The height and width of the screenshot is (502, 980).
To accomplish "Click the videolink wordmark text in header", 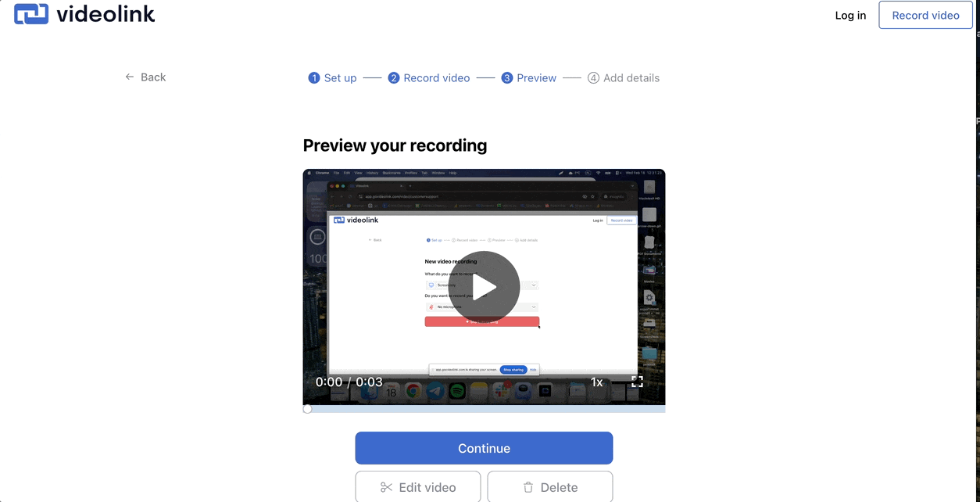I will point(106,14).
